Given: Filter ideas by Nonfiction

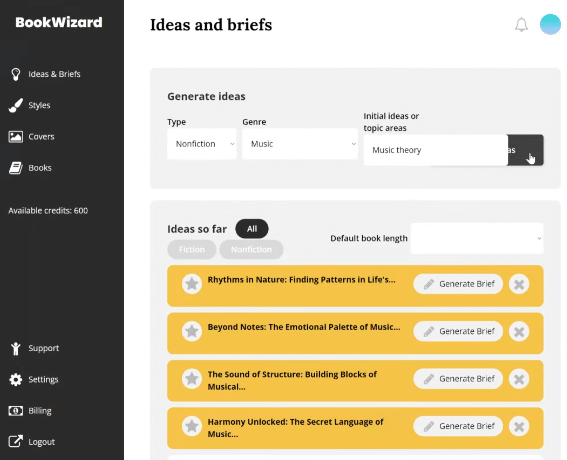Looking at the screenshot, I should (x=251, y=250).
